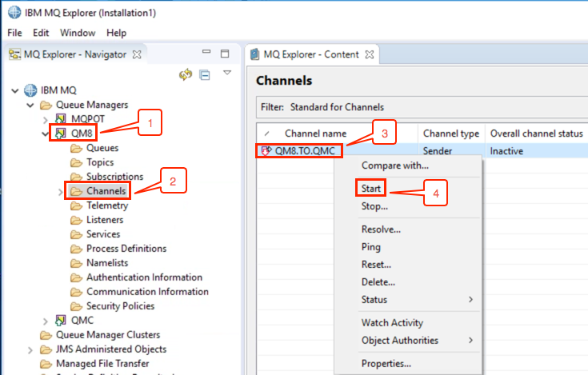
Task: Choose Start from the context menu
Action: pyautogui.click(x=371, y=188)
